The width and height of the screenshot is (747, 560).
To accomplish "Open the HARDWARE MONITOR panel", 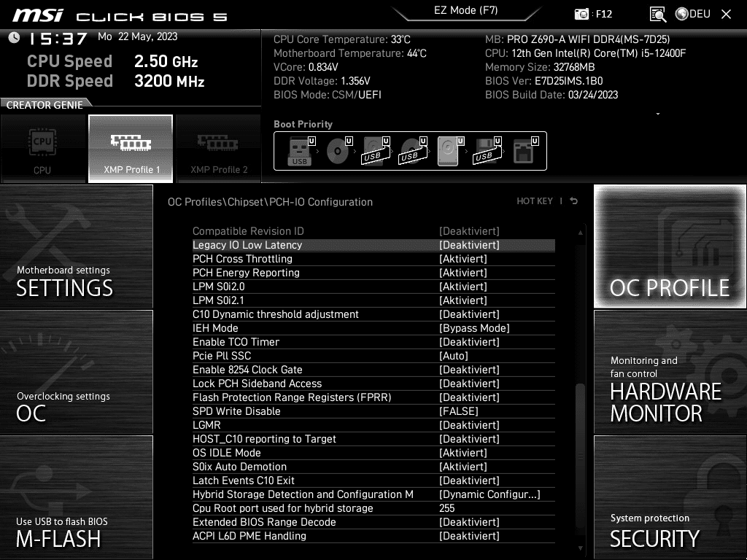I will [670, 372].
